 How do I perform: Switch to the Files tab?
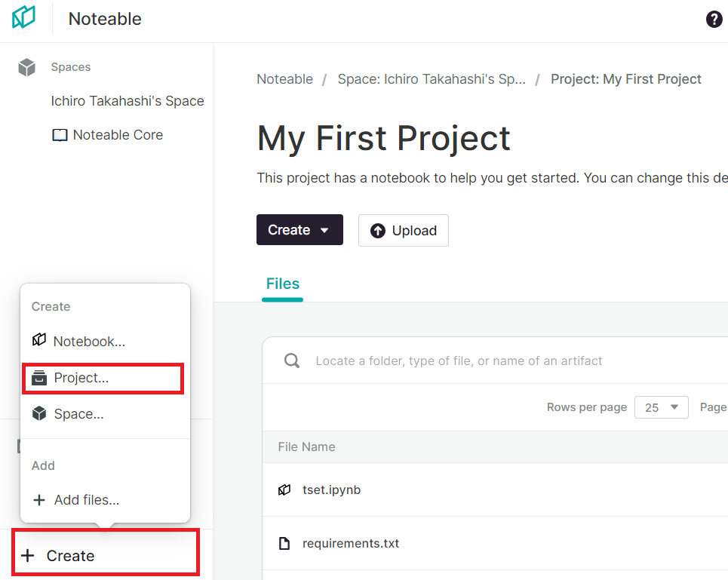(x=283, y=284)
